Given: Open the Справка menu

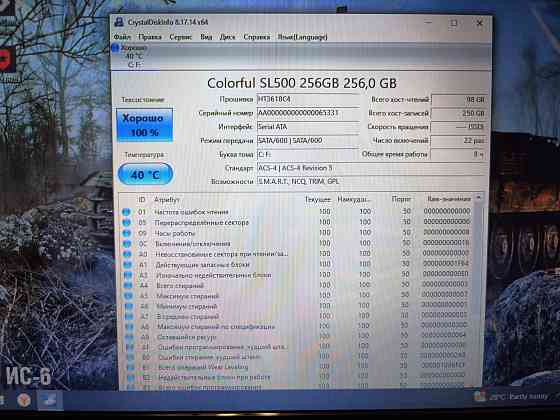Looking at the screenshot, I should pos(256,37).
